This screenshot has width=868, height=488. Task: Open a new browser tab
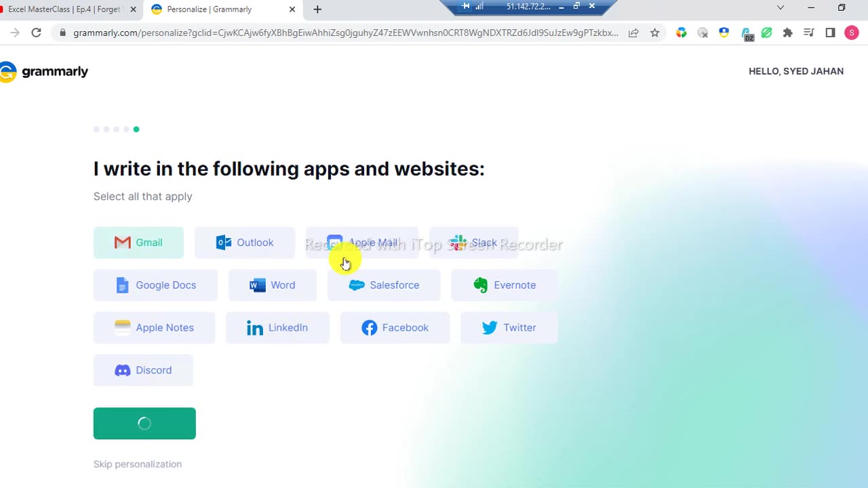(317, 9)
